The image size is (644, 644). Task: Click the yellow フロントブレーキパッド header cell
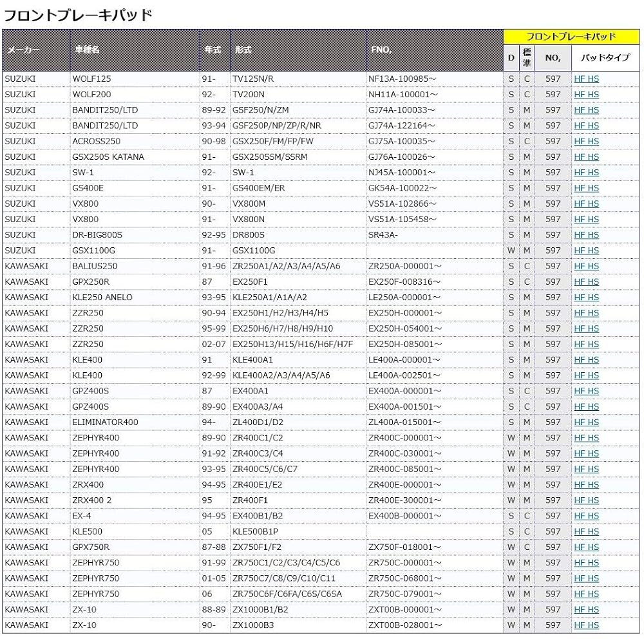click(571, 37)
